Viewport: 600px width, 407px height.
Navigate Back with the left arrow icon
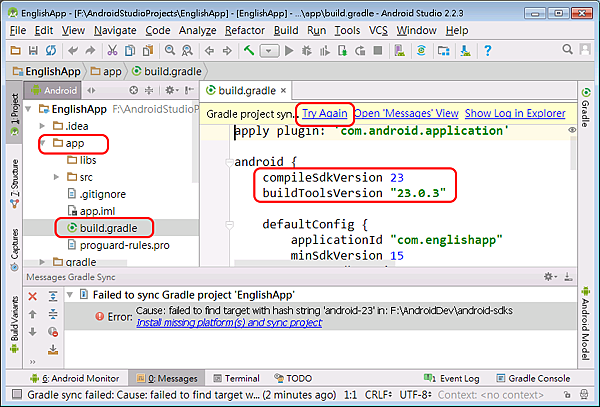(x=209, y=50)
